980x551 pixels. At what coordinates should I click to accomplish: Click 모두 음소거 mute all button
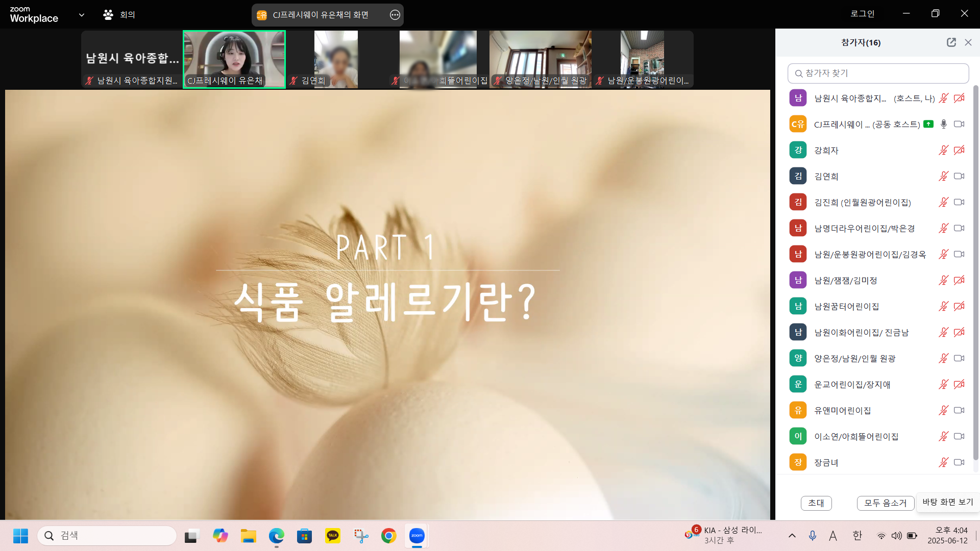886,503
